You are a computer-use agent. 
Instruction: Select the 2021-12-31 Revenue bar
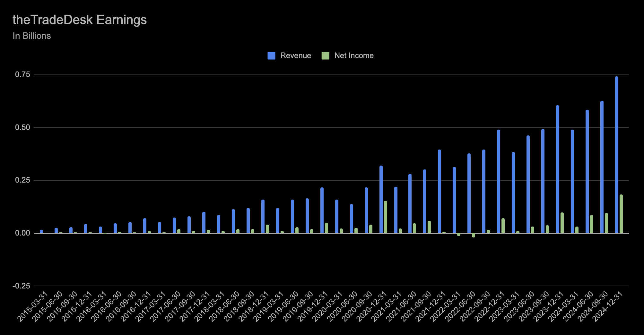point(439,191)
